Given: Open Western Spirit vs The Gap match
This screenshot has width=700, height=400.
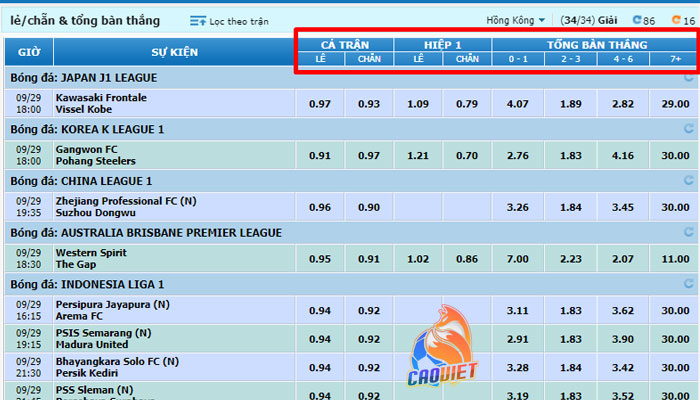Looking at the screenshot, I should coord(91,259).
